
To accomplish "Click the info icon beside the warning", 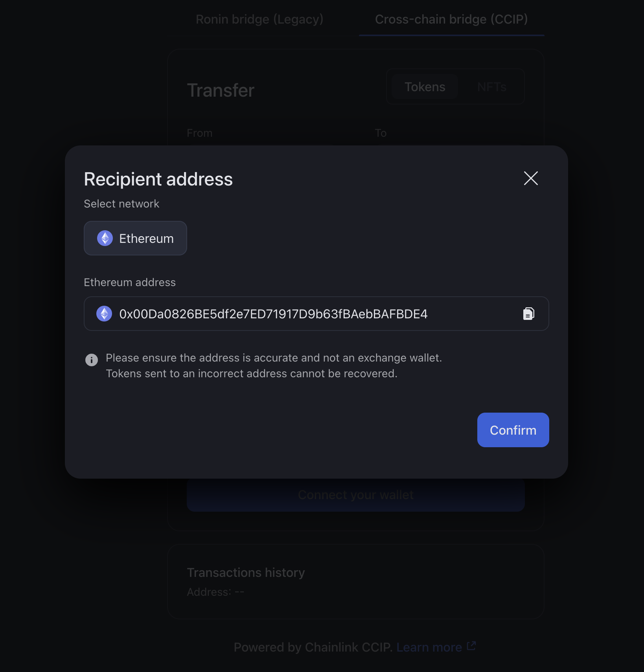I will pyautogui.click(x=92, y=360).
